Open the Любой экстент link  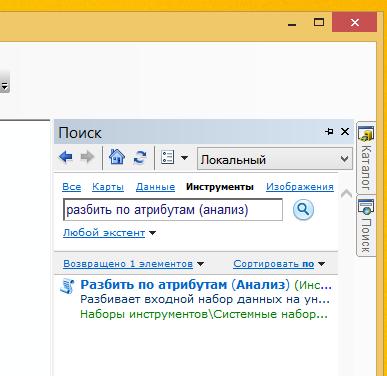pyautogui.click(x=104, y=233)
